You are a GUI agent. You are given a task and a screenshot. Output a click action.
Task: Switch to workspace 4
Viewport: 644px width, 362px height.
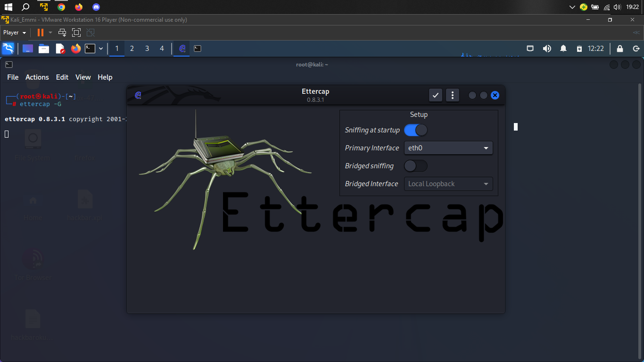point(162,49)
